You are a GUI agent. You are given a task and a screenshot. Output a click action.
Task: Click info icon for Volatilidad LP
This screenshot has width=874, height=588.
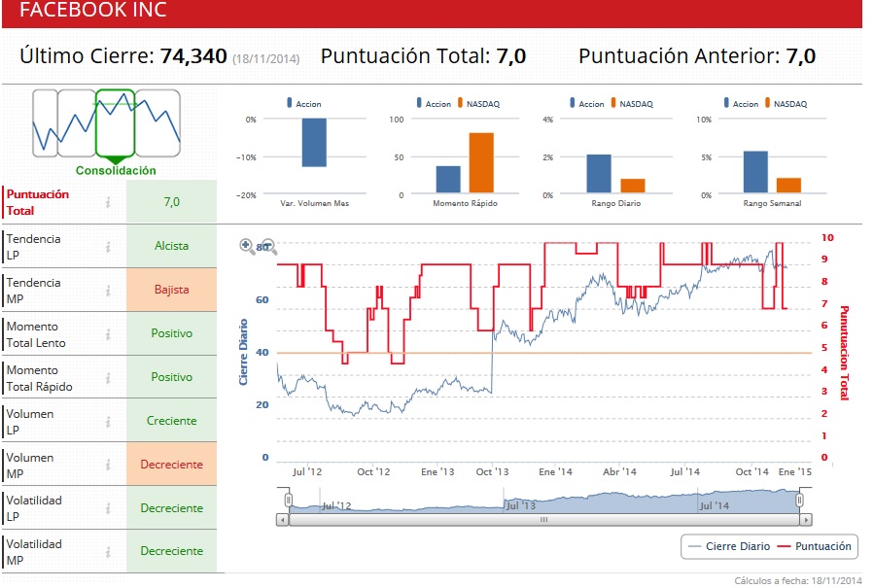pyautogui.click(x=108, y=508)
